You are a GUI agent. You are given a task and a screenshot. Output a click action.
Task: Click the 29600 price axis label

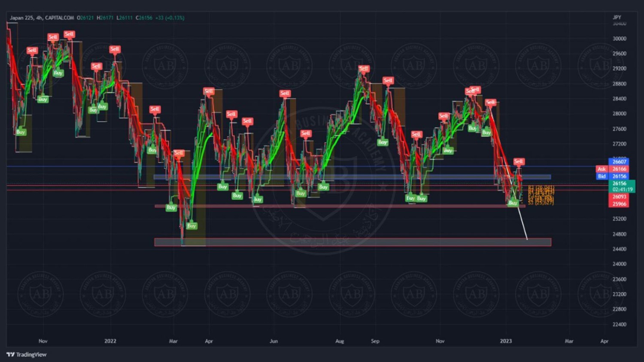[x=619, y=54]
